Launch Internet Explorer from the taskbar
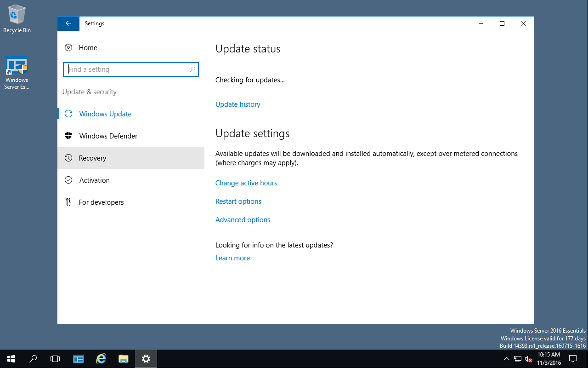The image size is (588, 368). [101, 359]
